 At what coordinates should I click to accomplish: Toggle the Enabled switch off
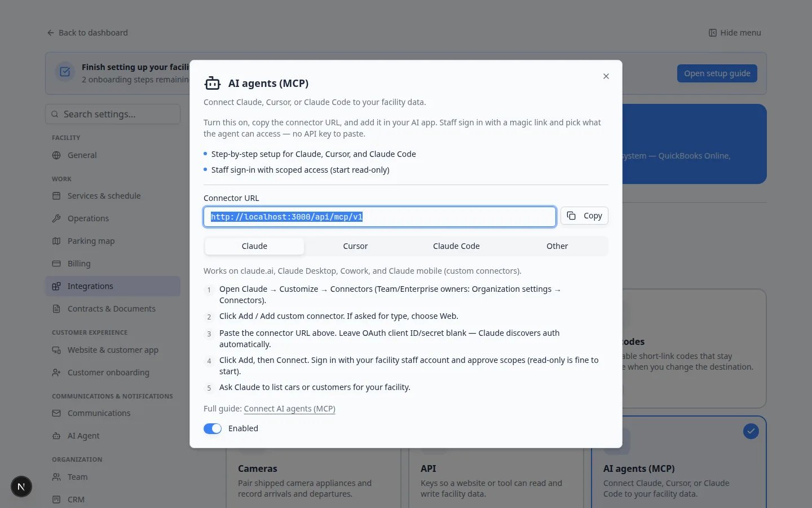[x=213, y=429]
